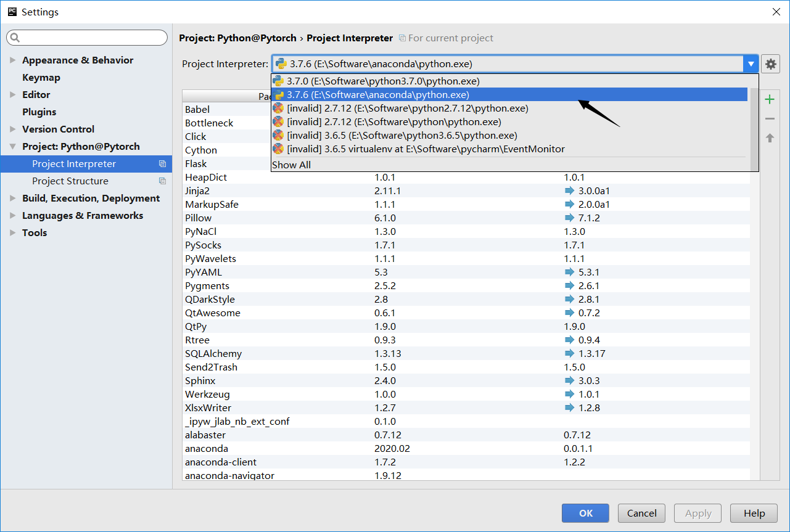Click the Project: Python@Pytorch breadcrumb

237,38
